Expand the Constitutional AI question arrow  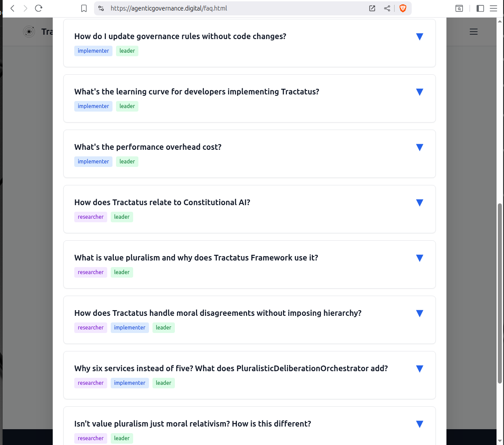[419, 203]
